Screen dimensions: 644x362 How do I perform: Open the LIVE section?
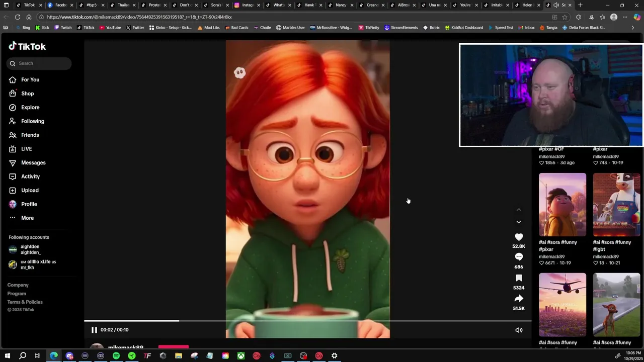(x=21, y=149)
